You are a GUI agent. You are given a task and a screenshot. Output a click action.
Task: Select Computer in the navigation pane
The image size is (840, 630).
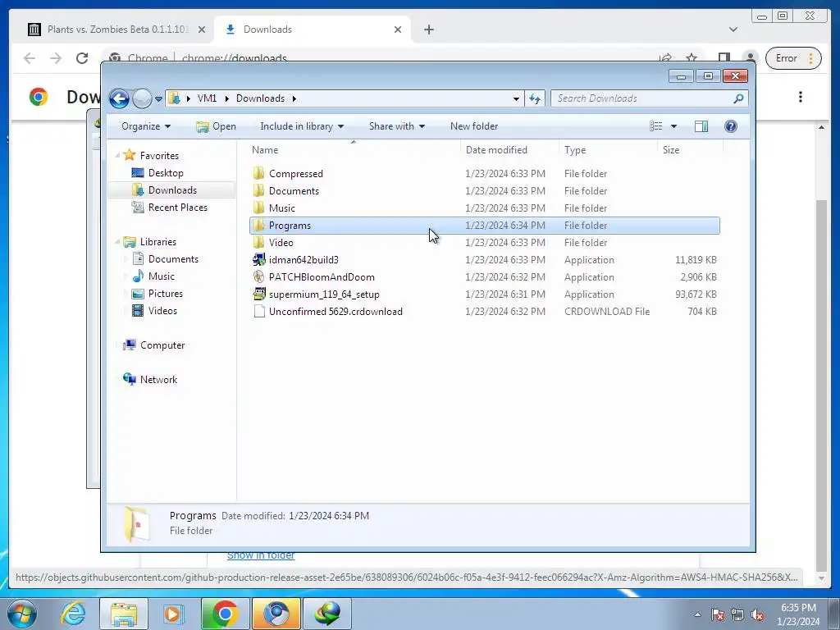pyautogui.click(x=162, y=345)
